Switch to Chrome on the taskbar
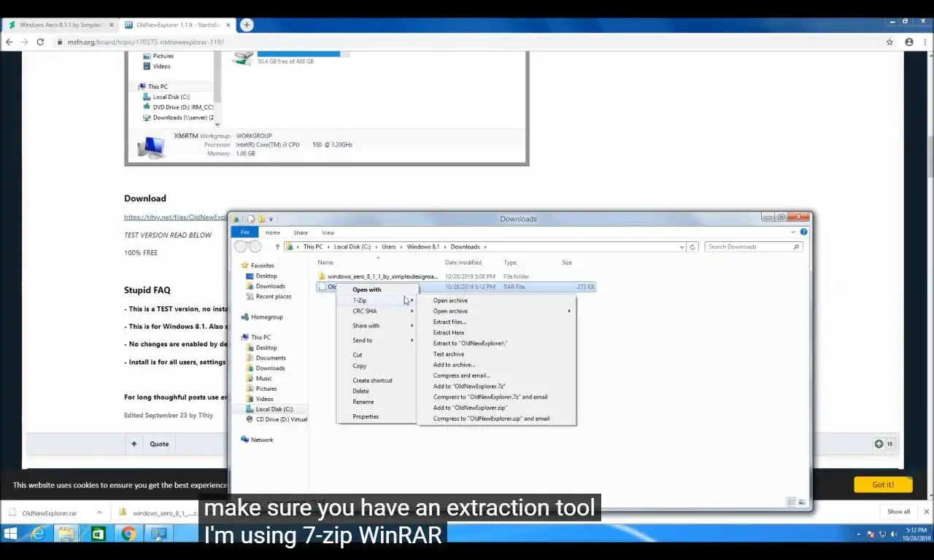The image size is (934, 560). tap(128, 534)
